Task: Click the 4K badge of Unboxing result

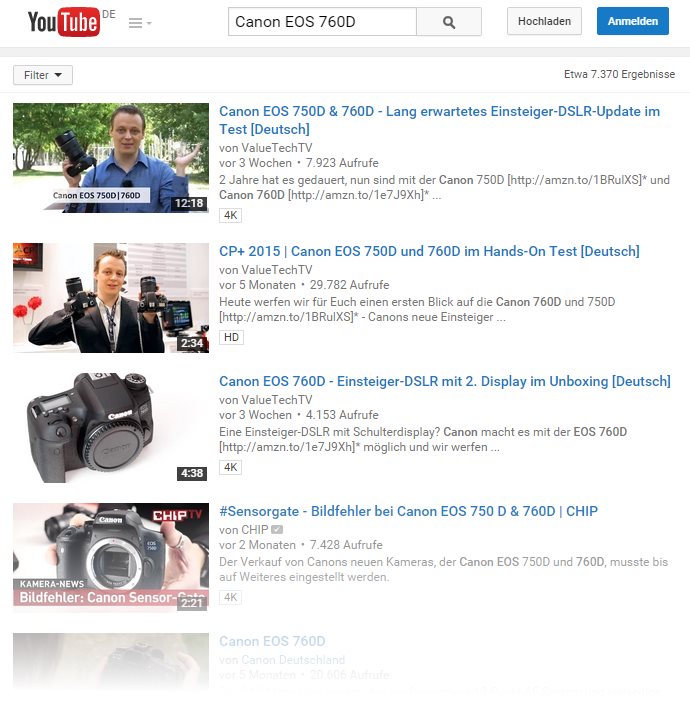Action: [x=231, y=467]
